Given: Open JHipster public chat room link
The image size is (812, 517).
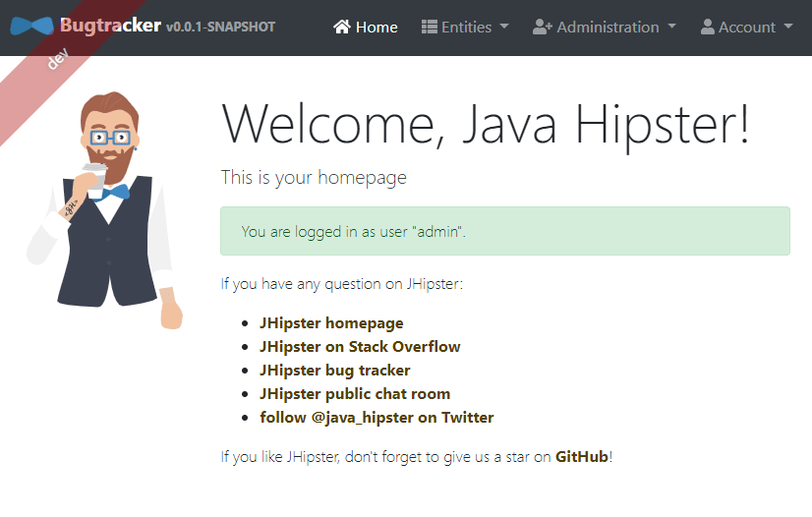Looking at the screenshot, I should pos(355,394).
